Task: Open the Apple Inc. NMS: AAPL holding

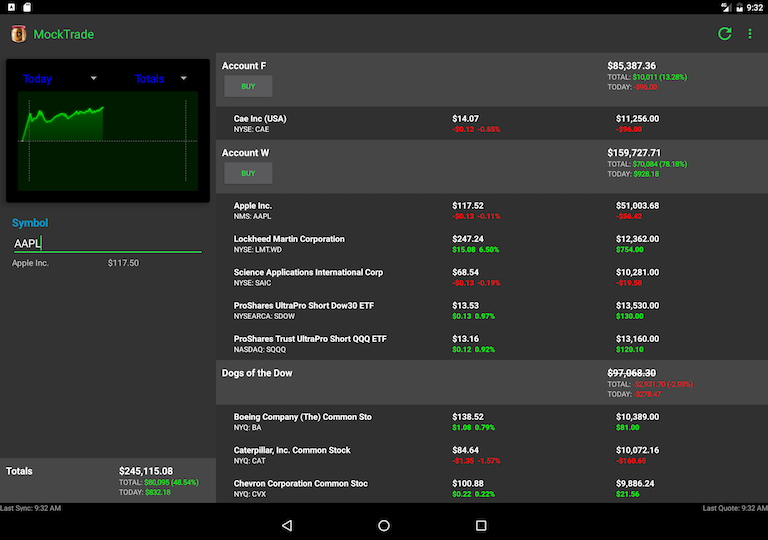Action: (492, 211)
